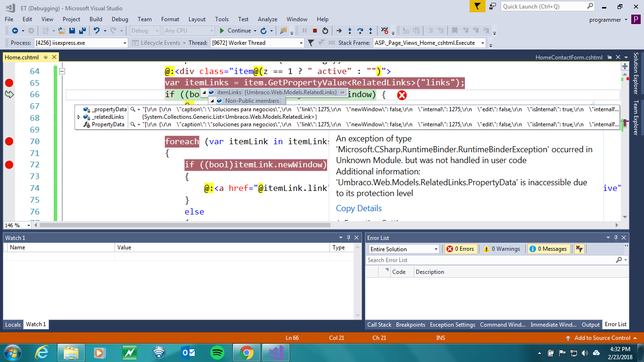This screenshot has width=644, height=362.
Task: Click the Save All toolbar icon
Action: [83, 31]
